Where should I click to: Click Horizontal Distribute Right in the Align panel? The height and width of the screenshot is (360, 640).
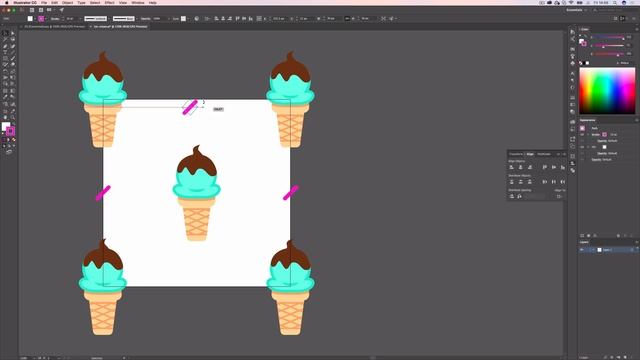562,182
